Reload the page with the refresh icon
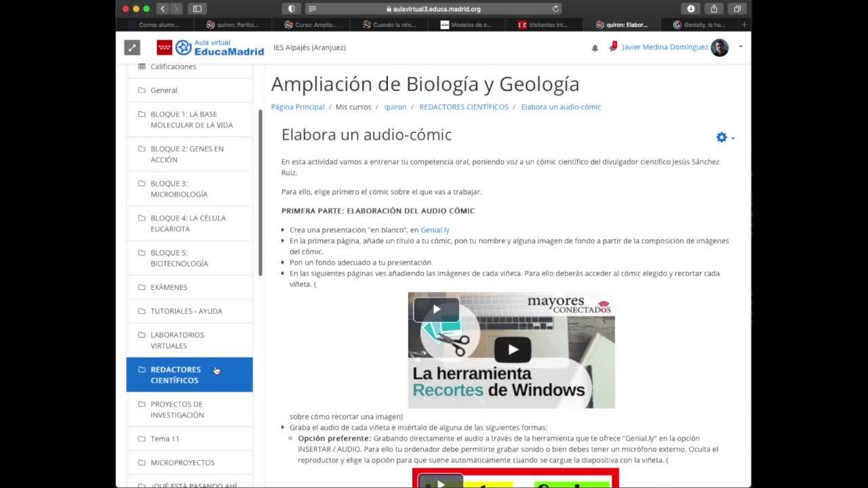Viewport: 868px width, 488px height. click(556, 9)
